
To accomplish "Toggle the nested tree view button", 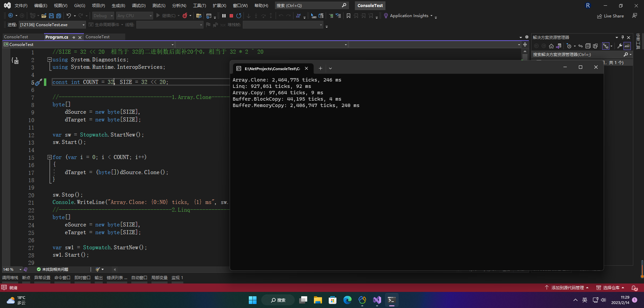I will [x=606, y=46].
